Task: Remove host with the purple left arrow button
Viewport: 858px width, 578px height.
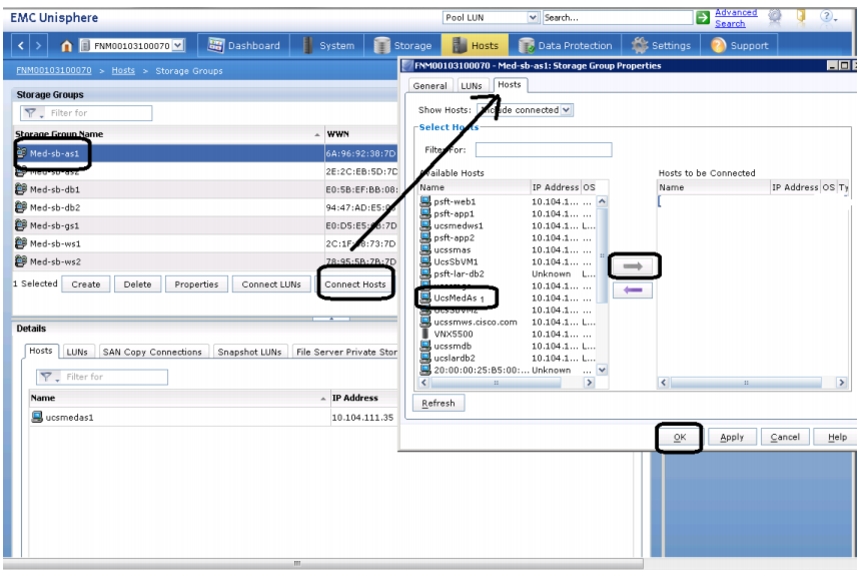Action: coord(633,290)
